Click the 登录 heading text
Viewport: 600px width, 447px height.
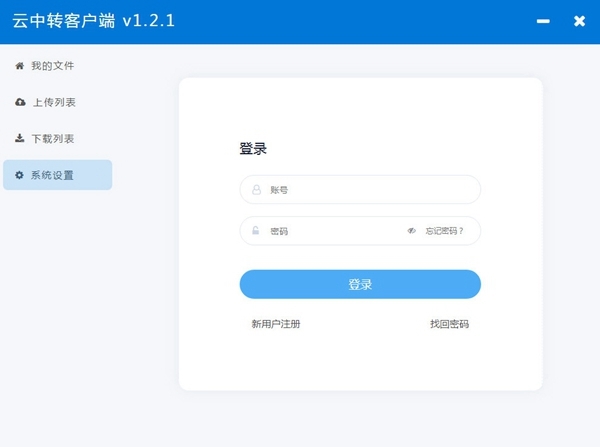tap(253, 148)
